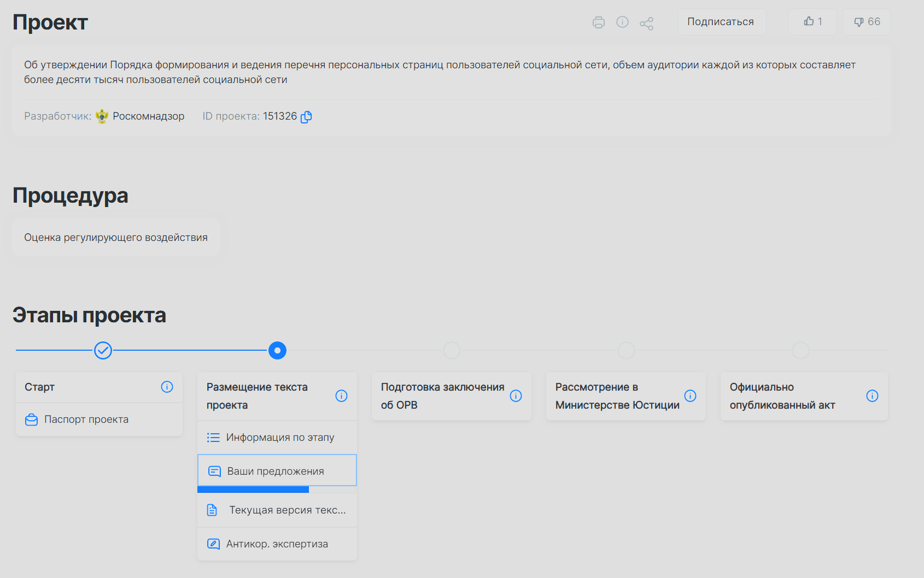Click the Подготовка заключения timeline circle
Screen dimensions: 924x578
pos(452,350)
